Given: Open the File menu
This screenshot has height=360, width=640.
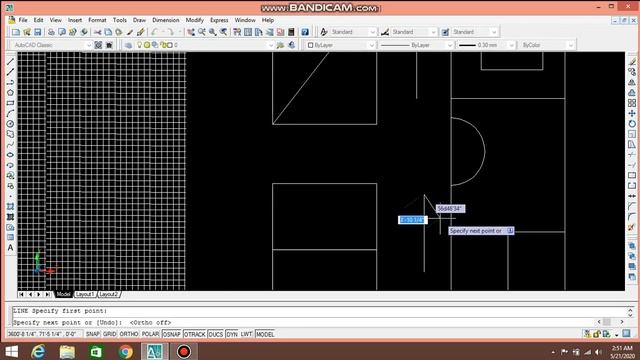Looking at the screenshot, I should (23, 20).
